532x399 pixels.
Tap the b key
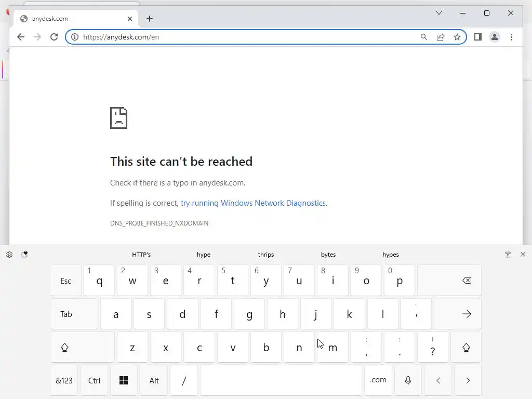click(265, 347)
